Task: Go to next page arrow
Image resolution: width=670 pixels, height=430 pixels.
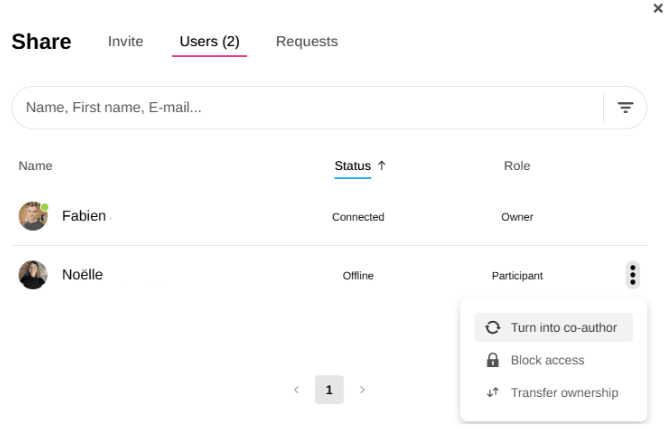Action: [x=362, y=389]
